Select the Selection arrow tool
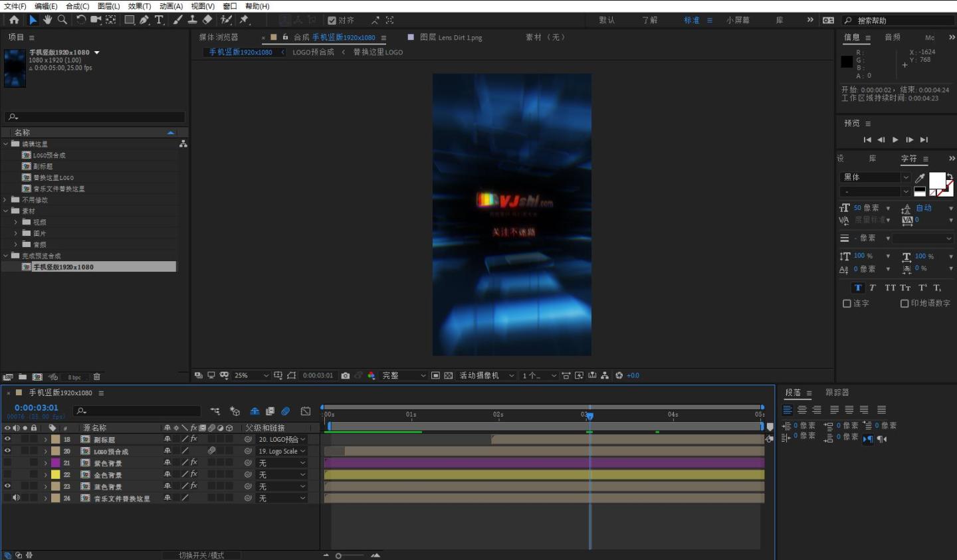Viewport: 957px width, 560px height. pyautogui.click(x=33, y=20)
